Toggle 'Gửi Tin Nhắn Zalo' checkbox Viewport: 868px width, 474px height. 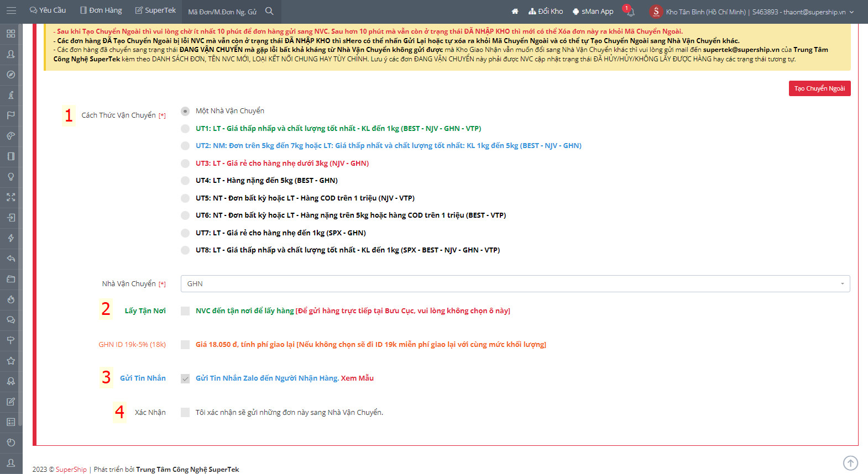click(x=185, y=379)
